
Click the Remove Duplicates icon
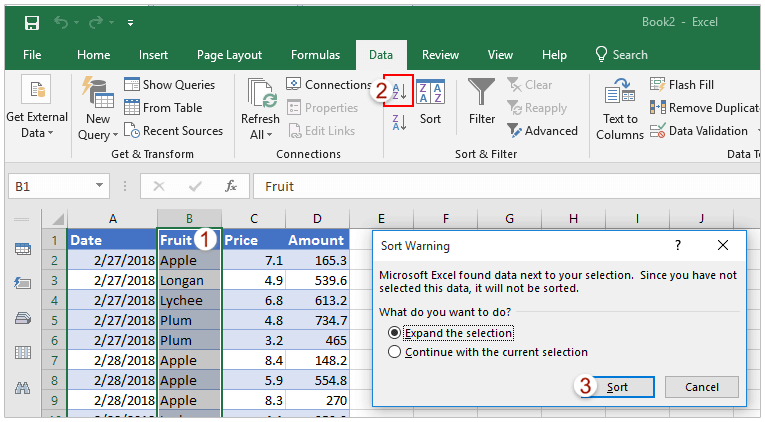coord(658,107)
